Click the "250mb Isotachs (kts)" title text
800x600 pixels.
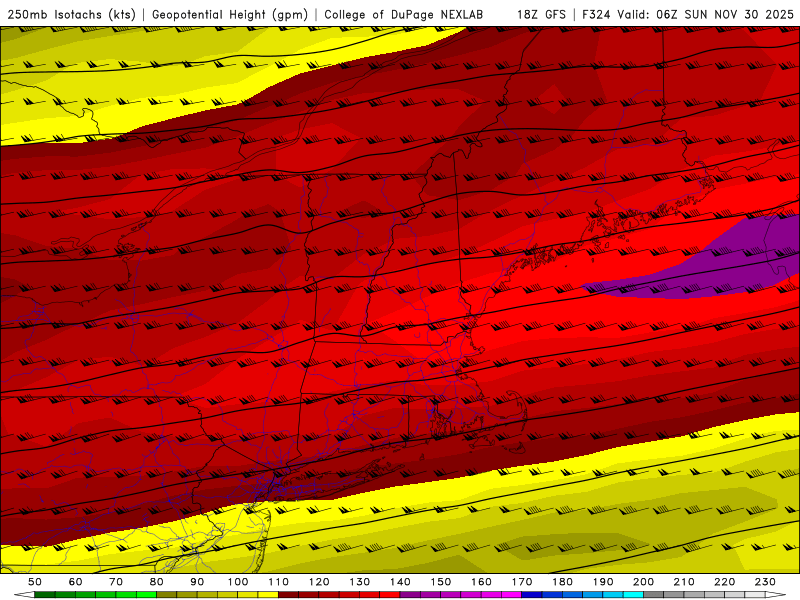point(71,14)
